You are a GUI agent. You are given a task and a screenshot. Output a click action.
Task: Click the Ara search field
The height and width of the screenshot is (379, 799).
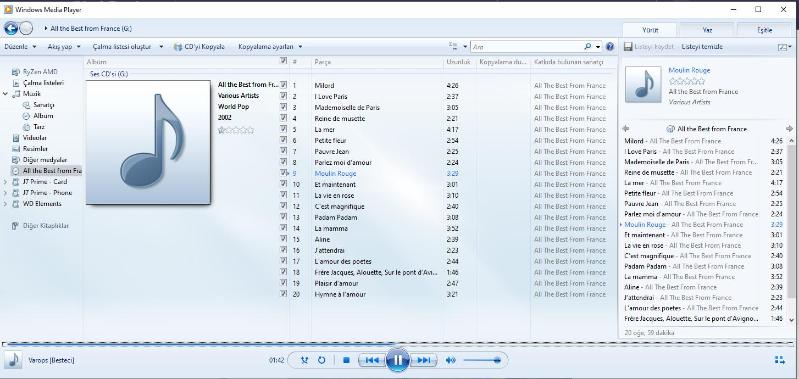click(527, 46)
